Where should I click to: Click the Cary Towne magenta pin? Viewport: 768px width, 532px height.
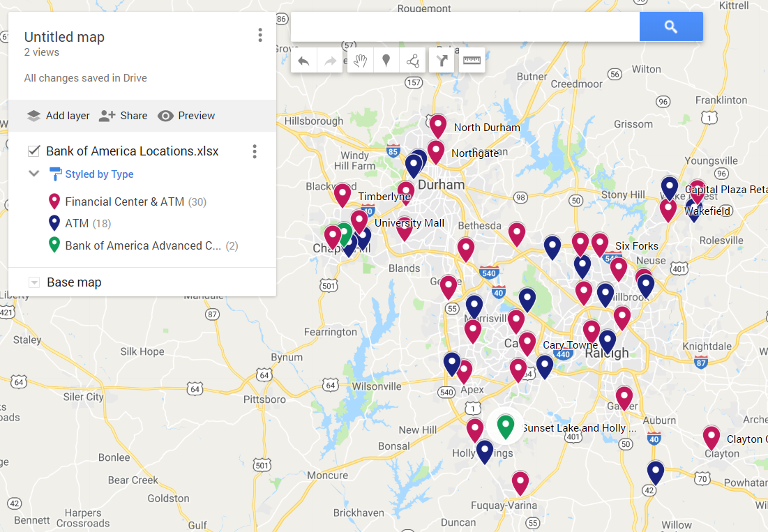click(527, 342)
